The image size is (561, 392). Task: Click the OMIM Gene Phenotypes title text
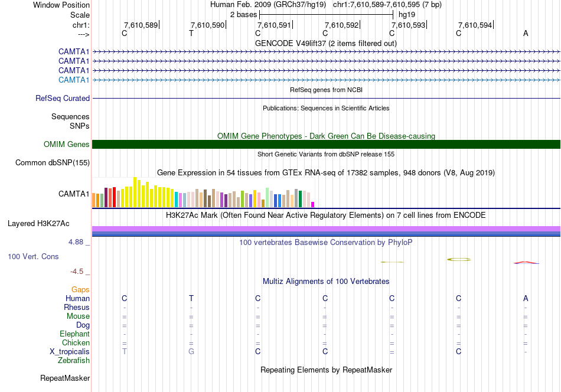(x=326, y=136)
